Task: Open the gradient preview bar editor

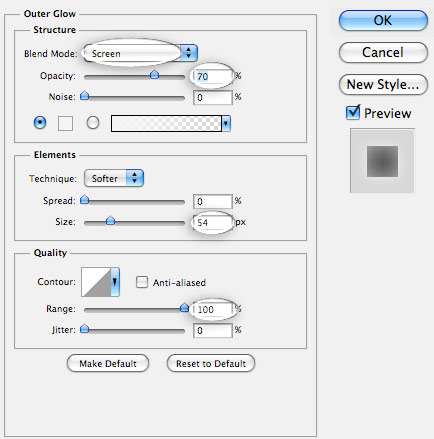Action: pos(166,123)
